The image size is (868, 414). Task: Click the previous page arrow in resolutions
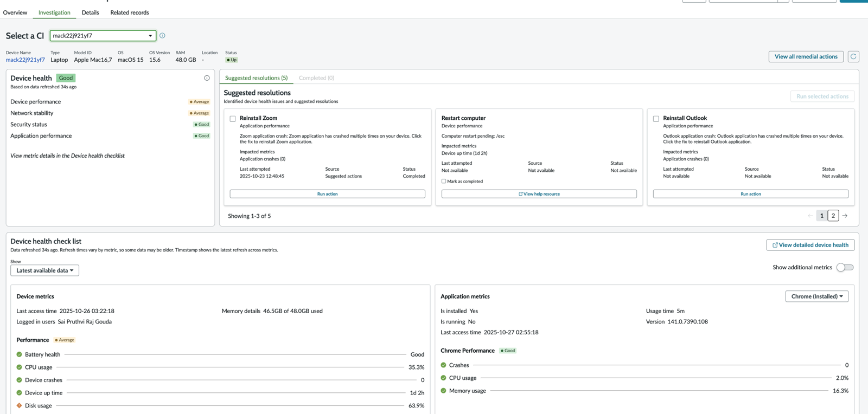coord(810,216)
